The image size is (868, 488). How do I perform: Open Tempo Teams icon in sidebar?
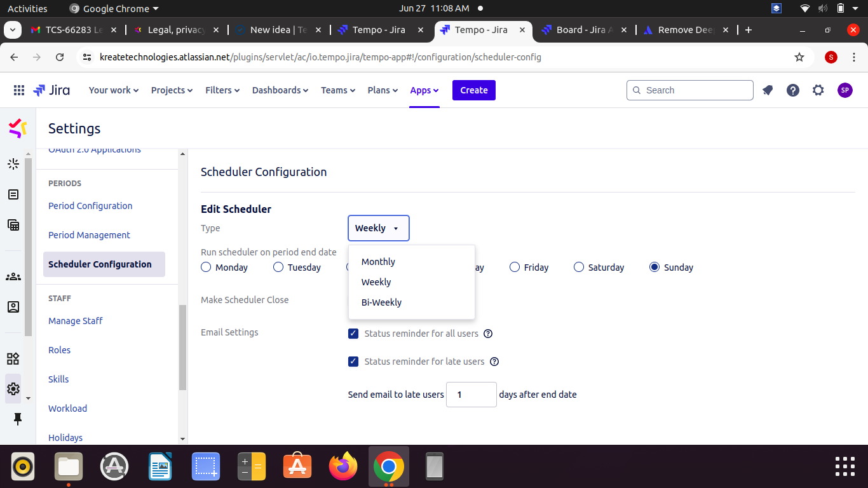coord(13,277)
